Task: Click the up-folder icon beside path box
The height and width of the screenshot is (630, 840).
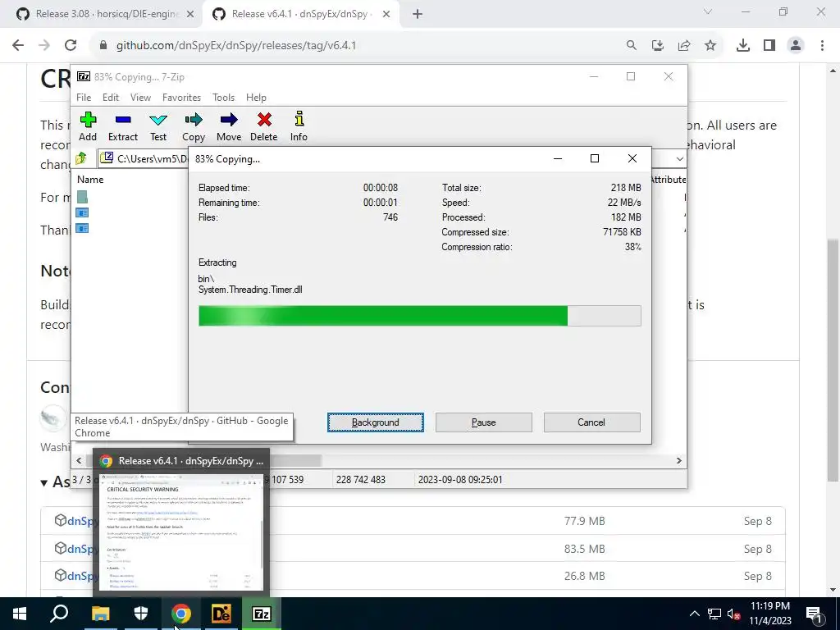Action: (81, 158)
